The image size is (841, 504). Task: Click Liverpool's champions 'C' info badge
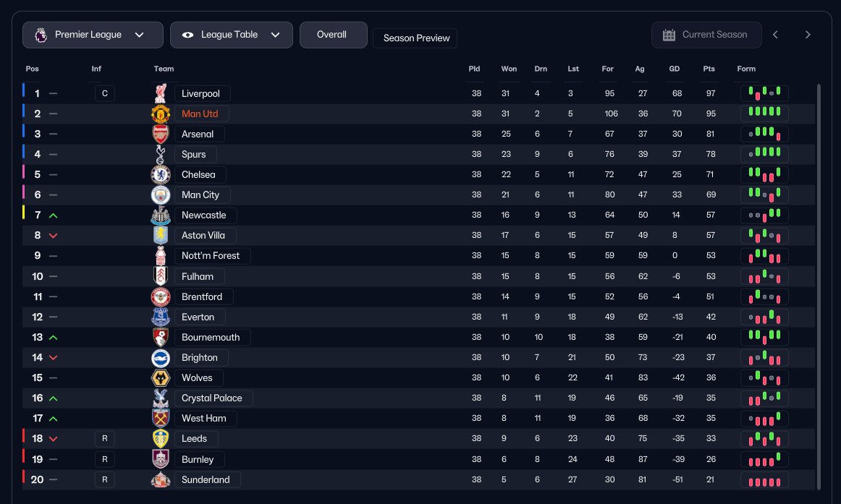105,93
